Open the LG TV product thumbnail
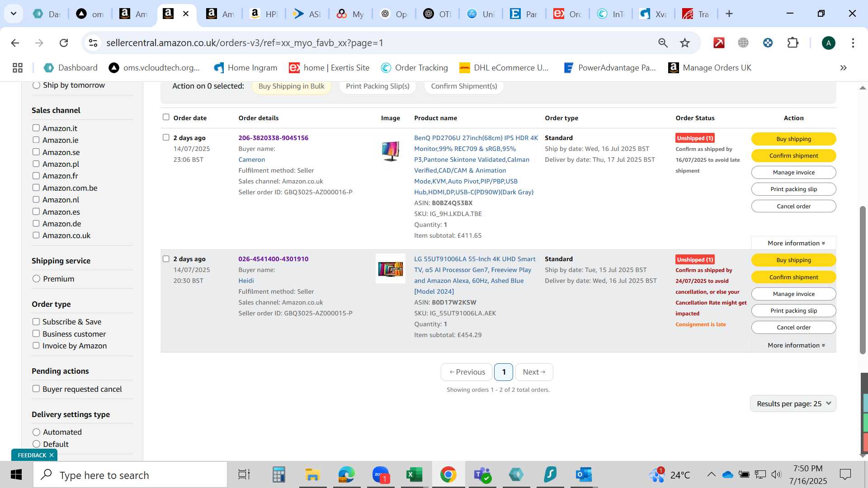This screenshot has height=488, width=868. pyautogui.click(x=391, y=269)
